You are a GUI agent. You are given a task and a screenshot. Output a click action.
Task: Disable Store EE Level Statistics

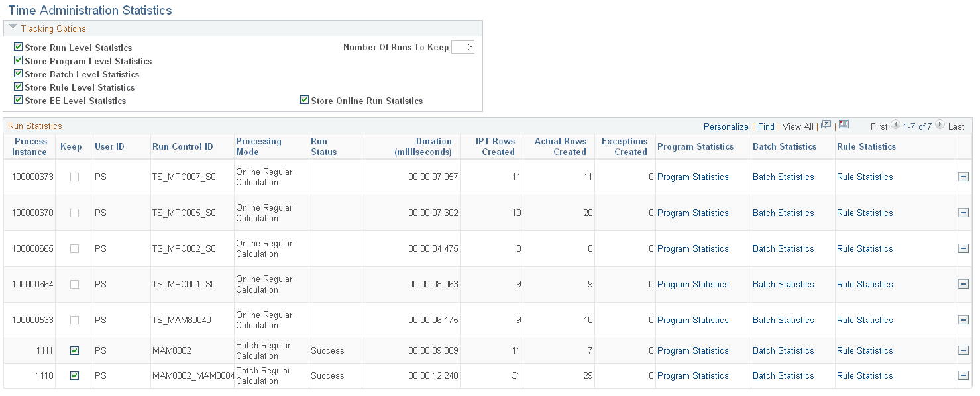[18, 100]
